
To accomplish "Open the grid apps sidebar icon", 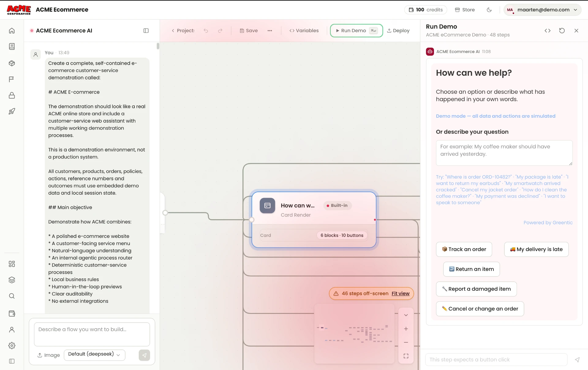I will point(12,264).
